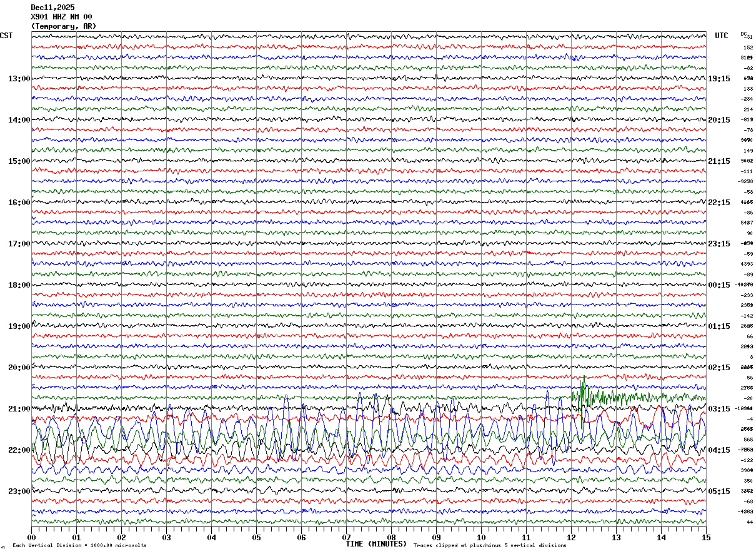Click the 19:15 UTC time label
The height and width of the screenshot is (554, 756).
coord(719,79)
